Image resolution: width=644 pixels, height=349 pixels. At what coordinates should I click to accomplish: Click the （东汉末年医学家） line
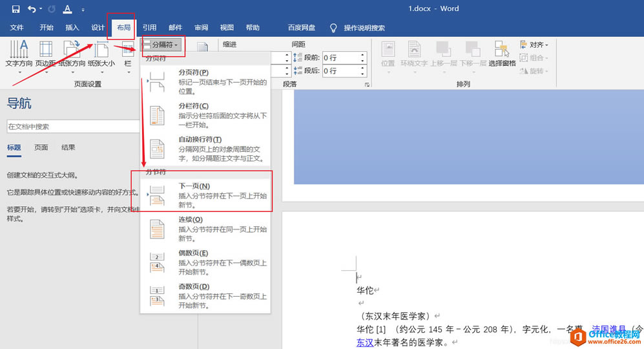click(x=395, y=316)
